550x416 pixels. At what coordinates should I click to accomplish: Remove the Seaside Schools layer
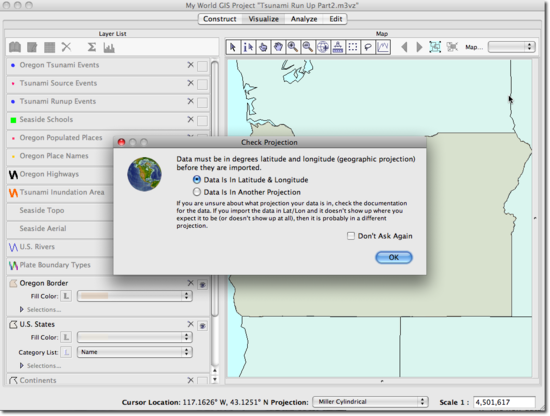[190, 120]
